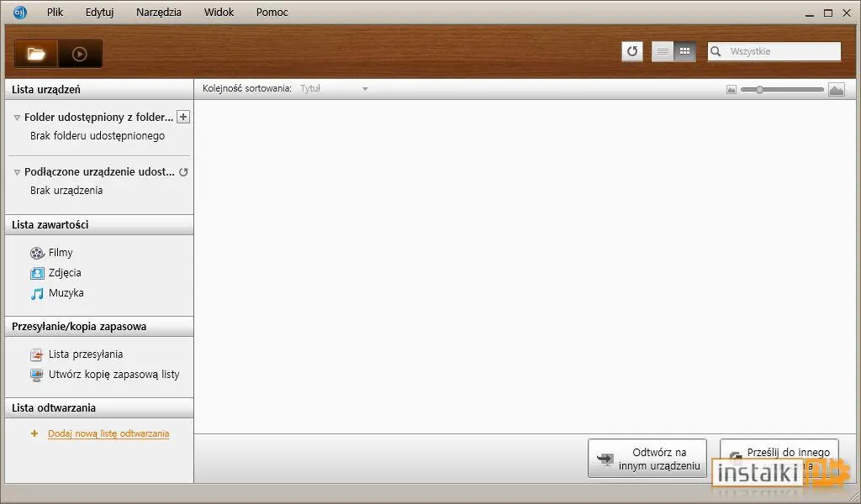Adjust the thumbnail size slider
This screenshot has height=504, width=861.
pos(759,89)
